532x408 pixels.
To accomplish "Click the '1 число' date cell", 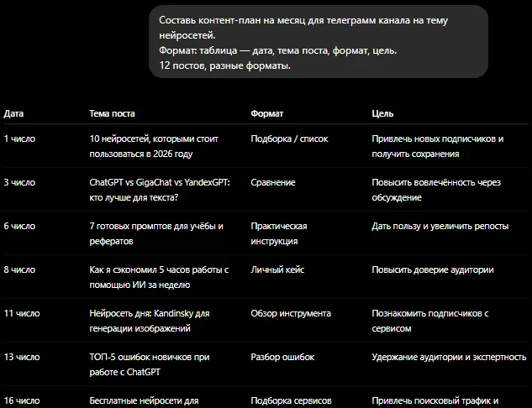I will click(x=19, y=139).
